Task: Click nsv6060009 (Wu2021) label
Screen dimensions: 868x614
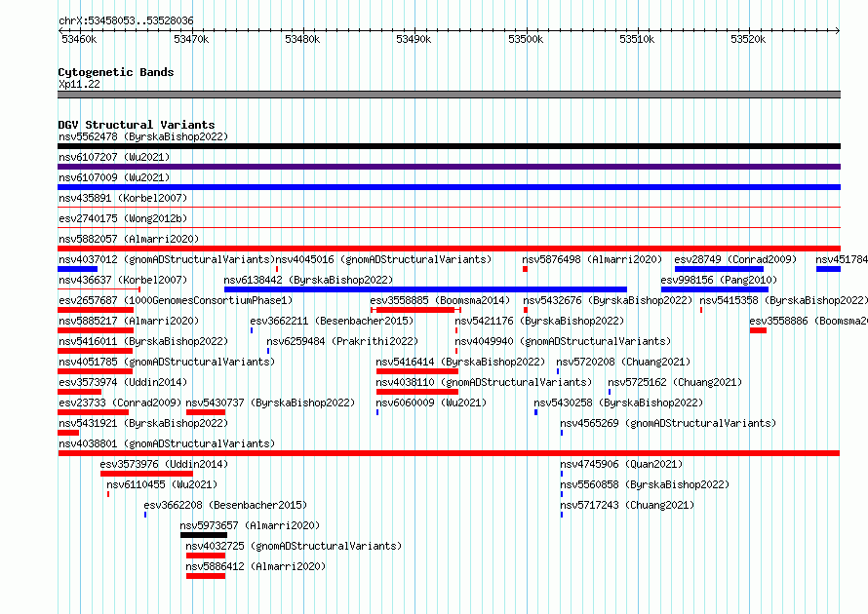Action: [x=431, y=403]
